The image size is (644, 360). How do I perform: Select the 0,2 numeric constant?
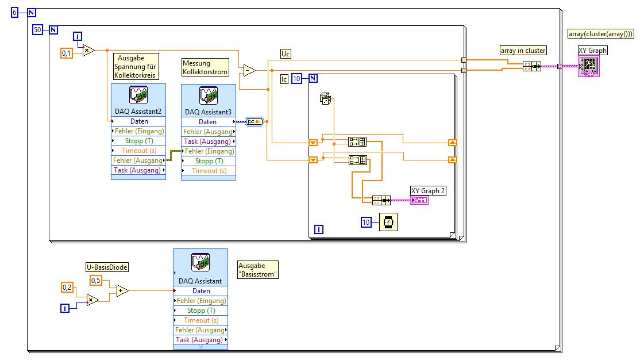click(67, 288)
